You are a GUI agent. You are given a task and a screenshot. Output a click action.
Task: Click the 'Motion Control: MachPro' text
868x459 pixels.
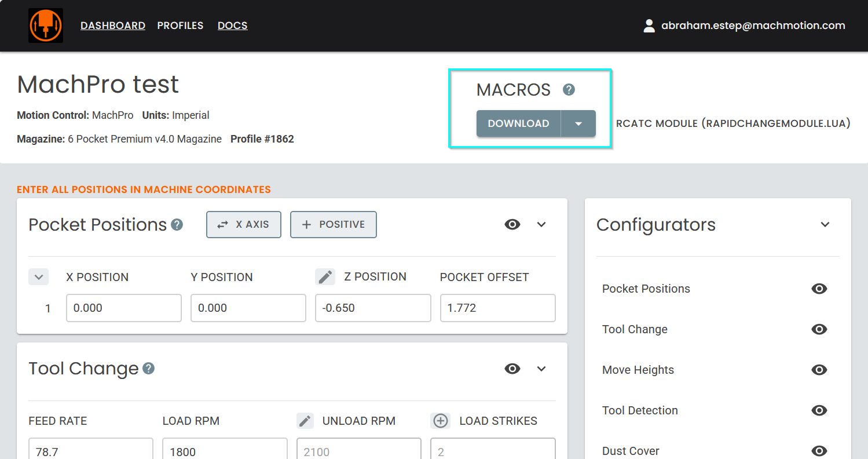(x=75, y=115)
